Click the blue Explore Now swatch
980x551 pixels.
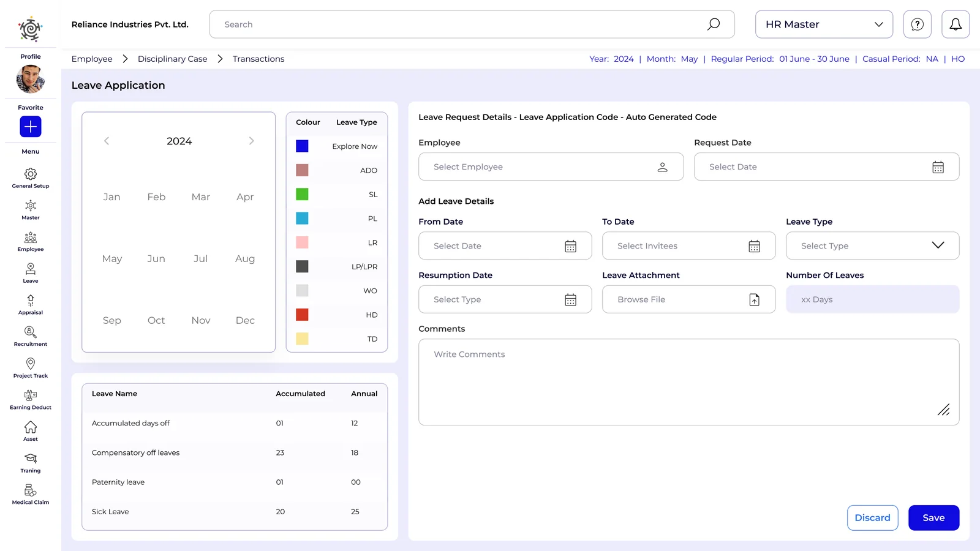coord(302,146)
